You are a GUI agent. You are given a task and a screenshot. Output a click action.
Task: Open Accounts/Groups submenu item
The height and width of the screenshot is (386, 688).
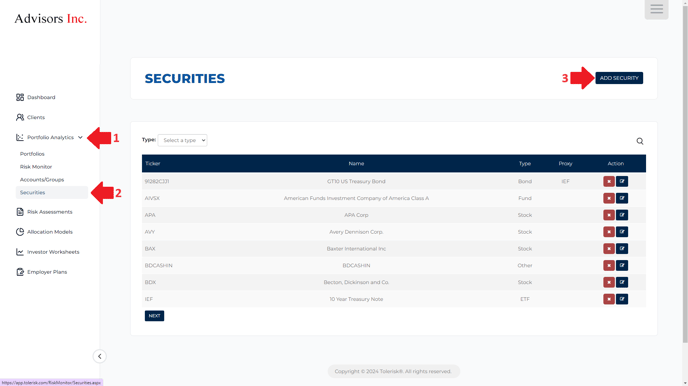click(x=42, y=179)
